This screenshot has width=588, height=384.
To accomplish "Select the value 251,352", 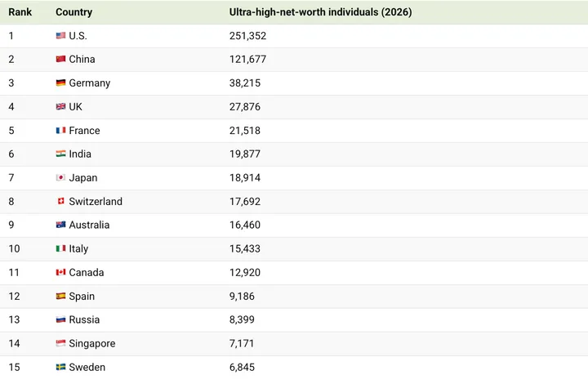I will pyautogui.click(x=248, y=36).
